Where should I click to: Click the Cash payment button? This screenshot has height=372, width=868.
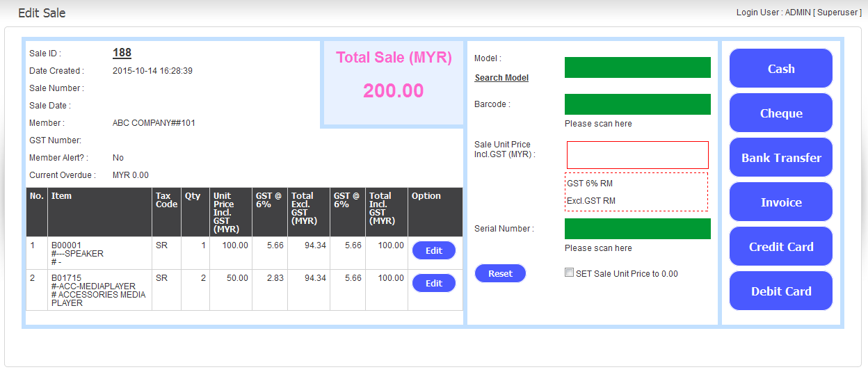780,69
